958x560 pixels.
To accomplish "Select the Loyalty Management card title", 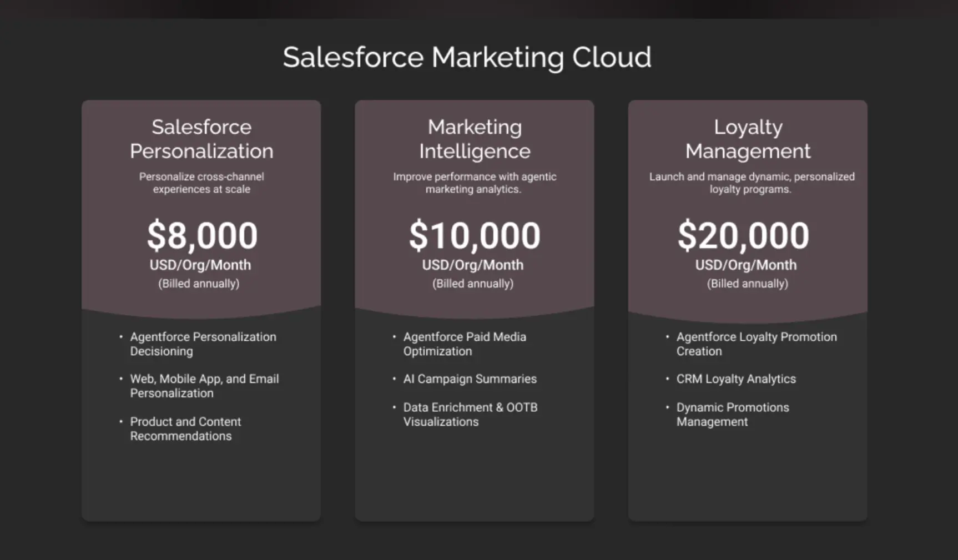I will (748, 139).
